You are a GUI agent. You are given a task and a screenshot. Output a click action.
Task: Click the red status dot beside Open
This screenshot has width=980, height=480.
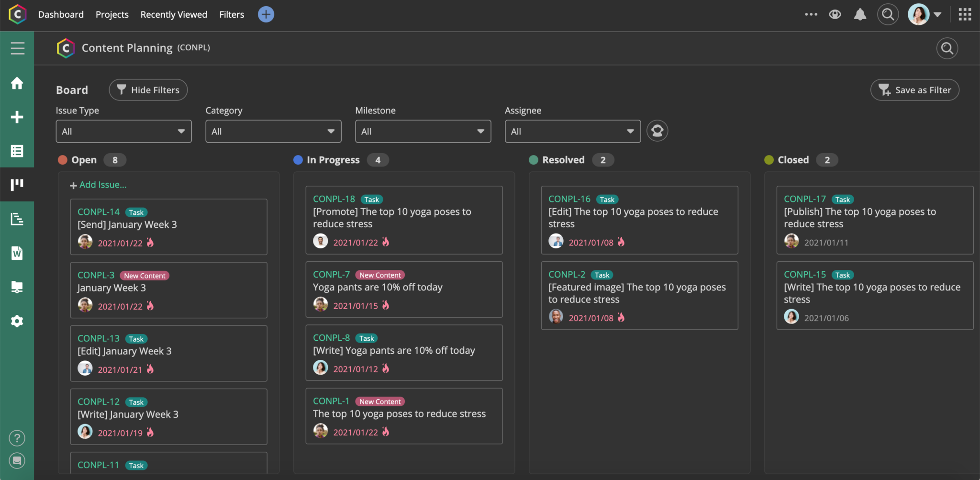coord(63,159)
